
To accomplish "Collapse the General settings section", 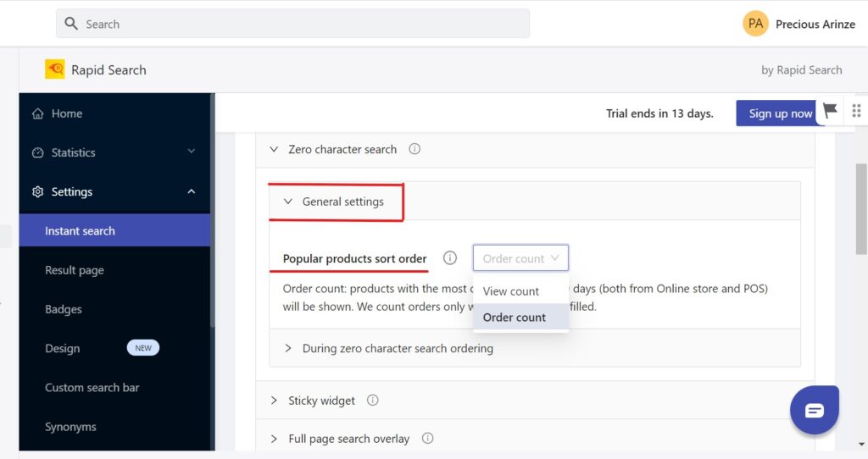I will [x=288, y=202].
